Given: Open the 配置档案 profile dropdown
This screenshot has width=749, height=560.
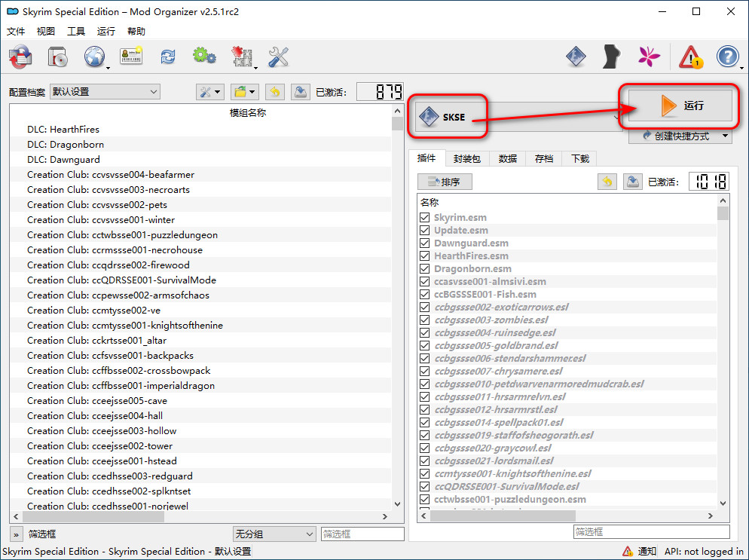Looking at the screenshot, I should (105, 92).
